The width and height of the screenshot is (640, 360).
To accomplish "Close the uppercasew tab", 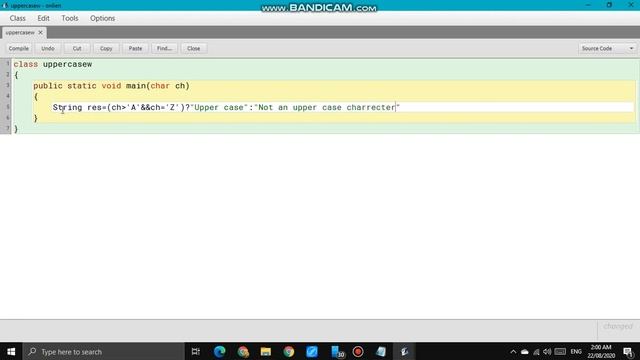I will click(x=40, y=33).
